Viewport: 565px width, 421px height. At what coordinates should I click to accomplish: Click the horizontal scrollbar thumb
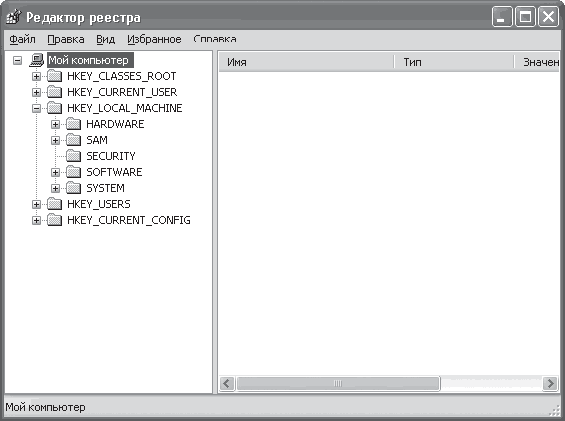tap(338, 383)
